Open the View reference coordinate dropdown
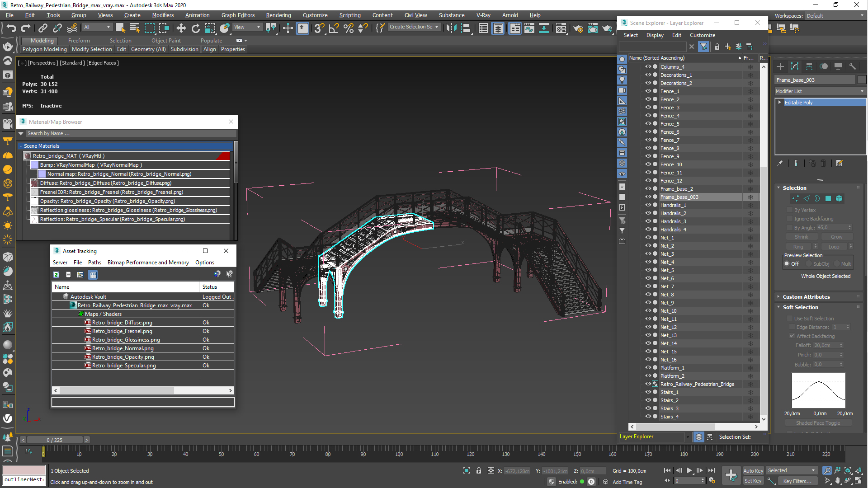The height and width of the screenshot is (488, 868). pos(247,28)
